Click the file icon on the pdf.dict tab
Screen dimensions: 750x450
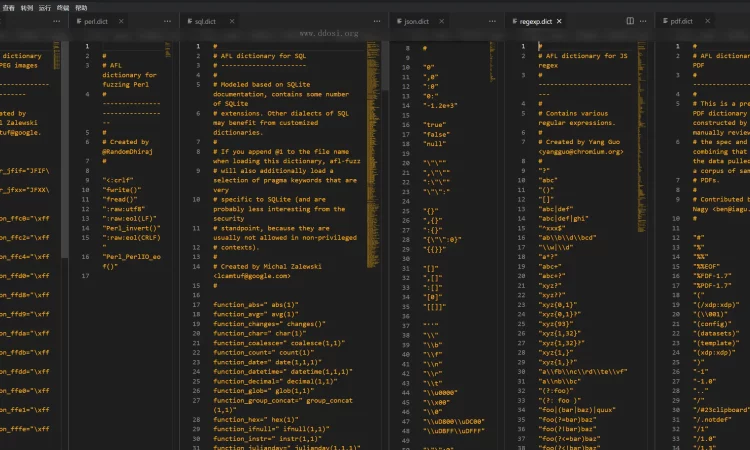(665, 22)
